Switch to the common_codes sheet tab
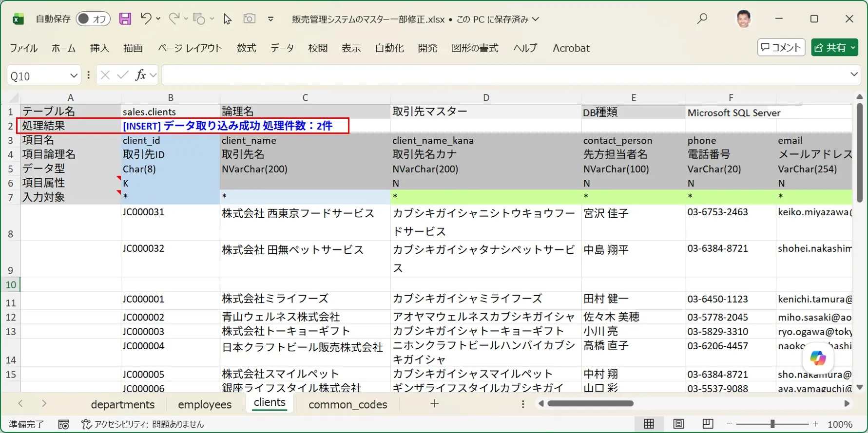The image size is (868, 433). (348, 404)
